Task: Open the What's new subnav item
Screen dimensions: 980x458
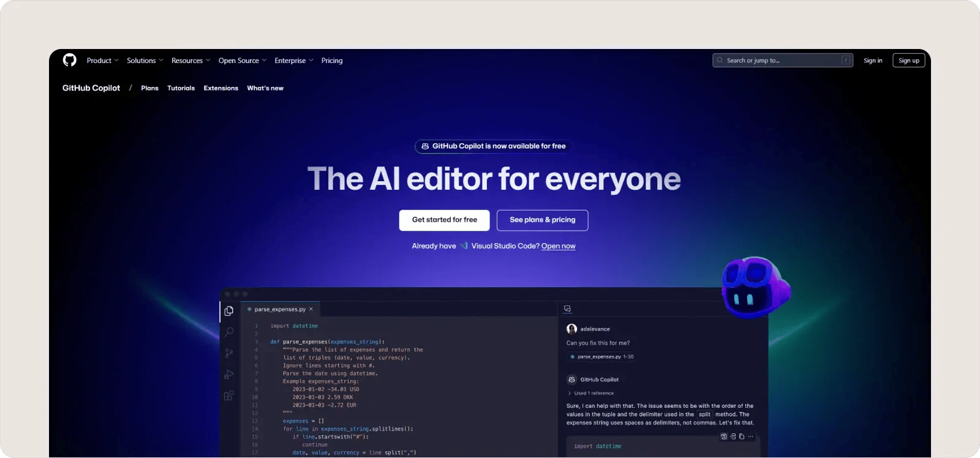Action: click(265, 88)
